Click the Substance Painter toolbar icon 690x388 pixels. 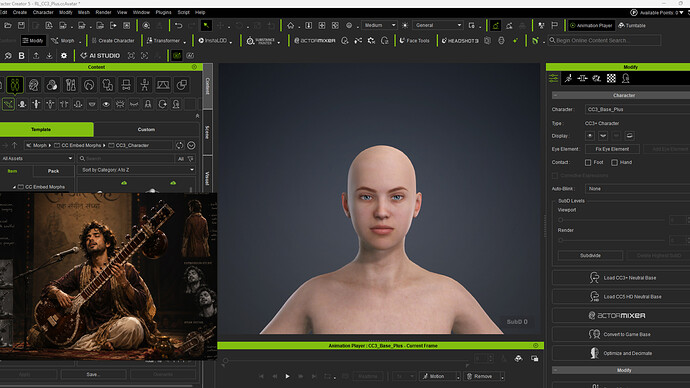tap(261, 40)
